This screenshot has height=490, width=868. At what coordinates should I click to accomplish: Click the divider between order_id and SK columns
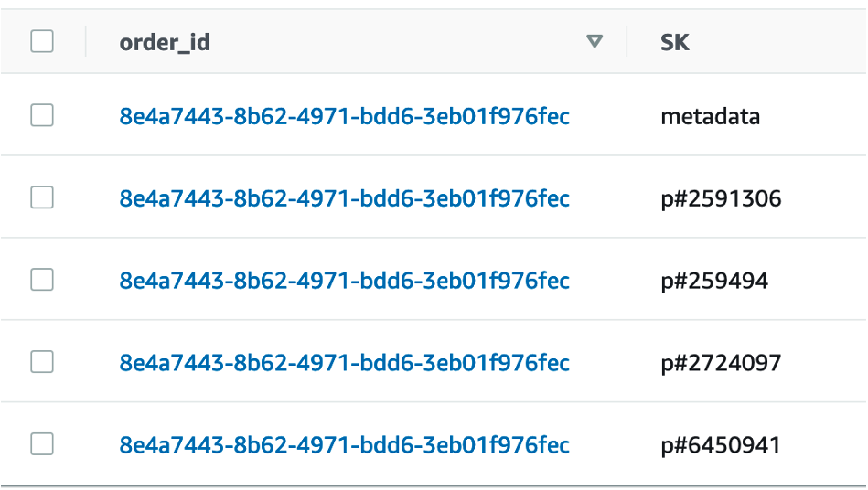(x=627, y=41)
